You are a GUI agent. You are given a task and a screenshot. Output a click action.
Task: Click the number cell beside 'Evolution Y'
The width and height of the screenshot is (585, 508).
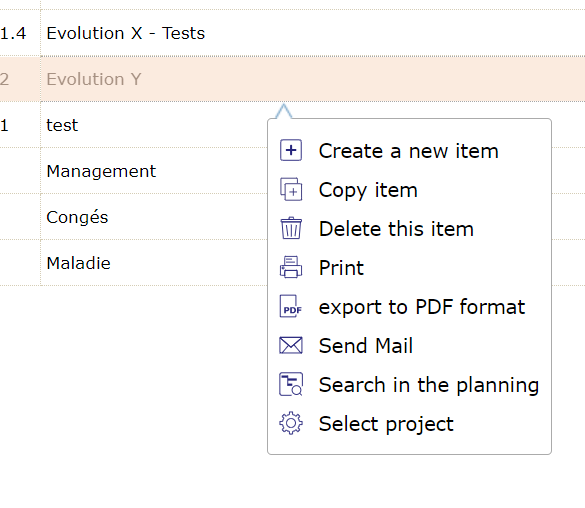[20, 79]
